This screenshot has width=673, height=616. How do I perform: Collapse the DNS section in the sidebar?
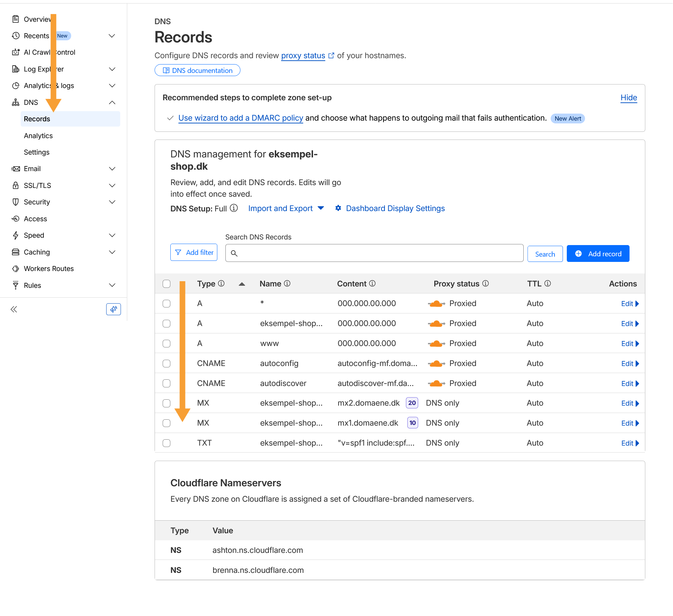[x=112, y=102]
